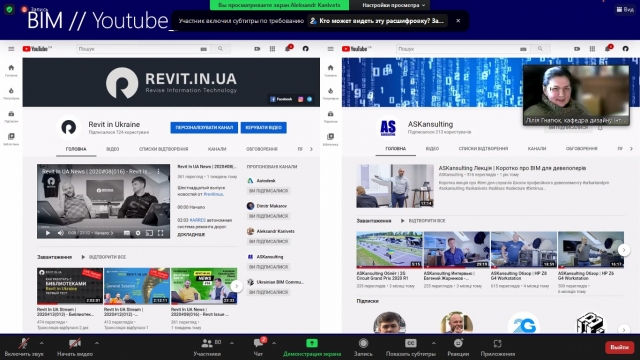
Task: Click the green Share Screen icon
Action: [312, 343]
